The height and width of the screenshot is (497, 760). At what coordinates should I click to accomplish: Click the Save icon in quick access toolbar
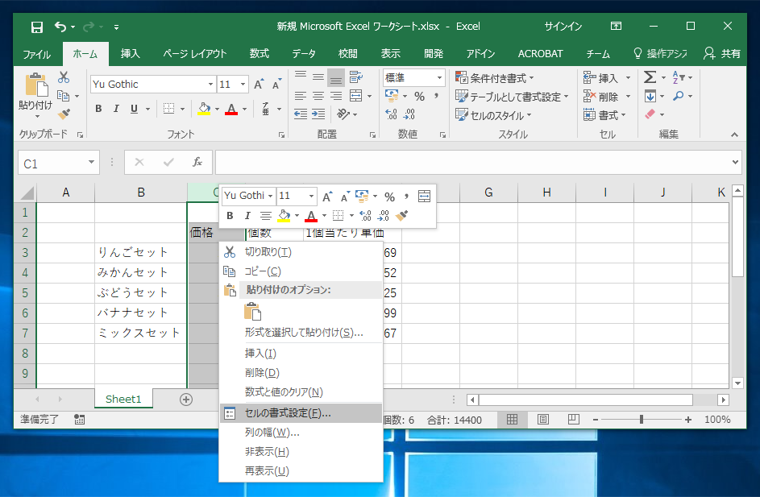click(37, 27)
